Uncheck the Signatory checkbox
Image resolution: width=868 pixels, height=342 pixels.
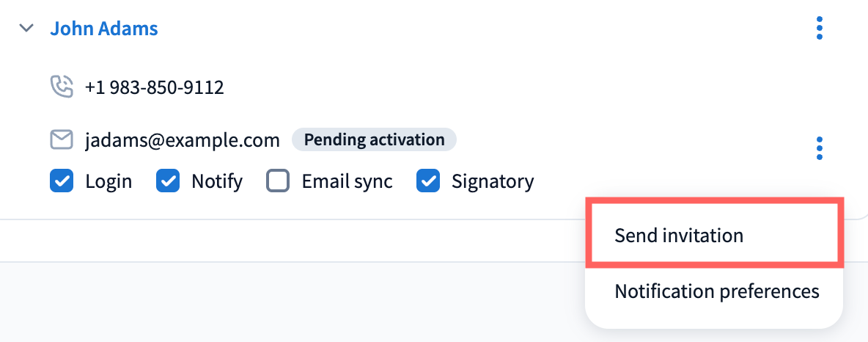(427, 181)
